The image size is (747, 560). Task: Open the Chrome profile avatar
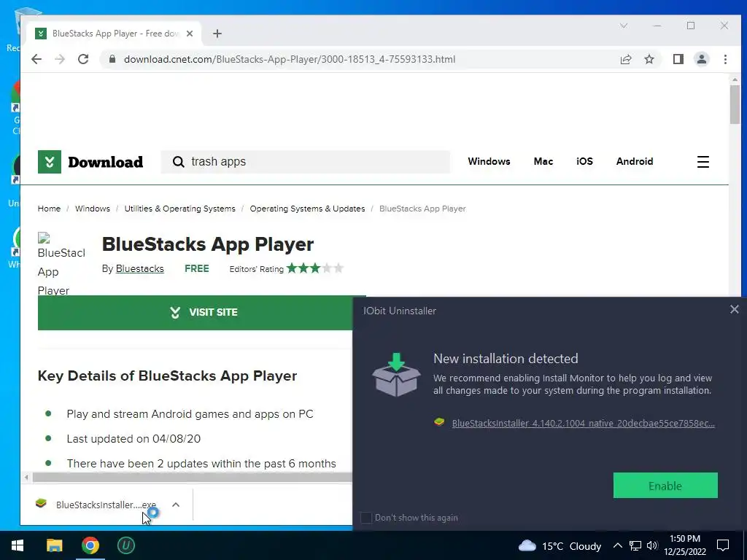pos(701,59)
